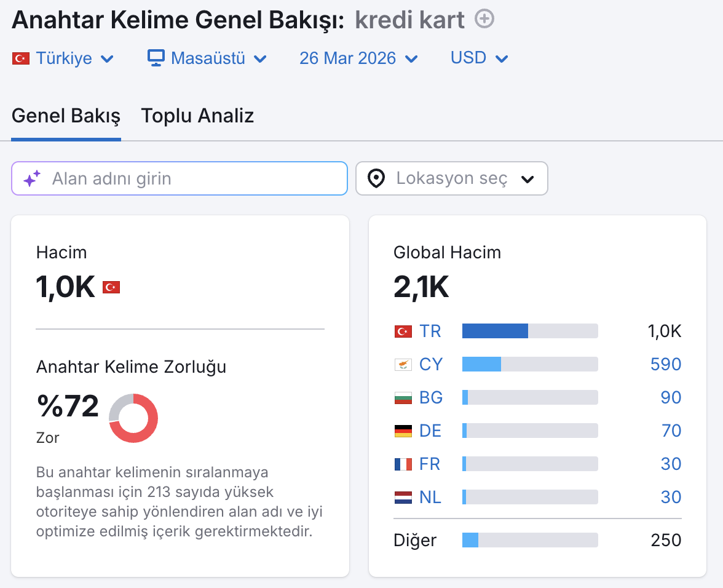Image resolution: width=723 pixels, height=588 pixels.
Task: Click the desktop monitor icon near Masaüstü
Action: [156, 58]
